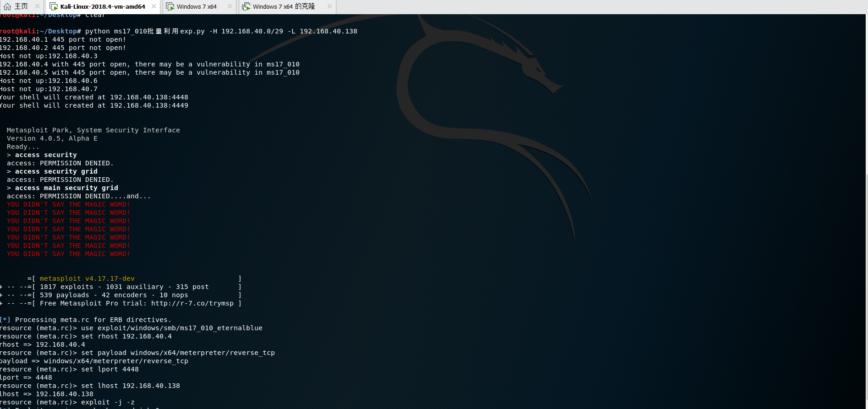Click the home icon on 主页 tab
868x409 pixels.
tap(7, 6)
